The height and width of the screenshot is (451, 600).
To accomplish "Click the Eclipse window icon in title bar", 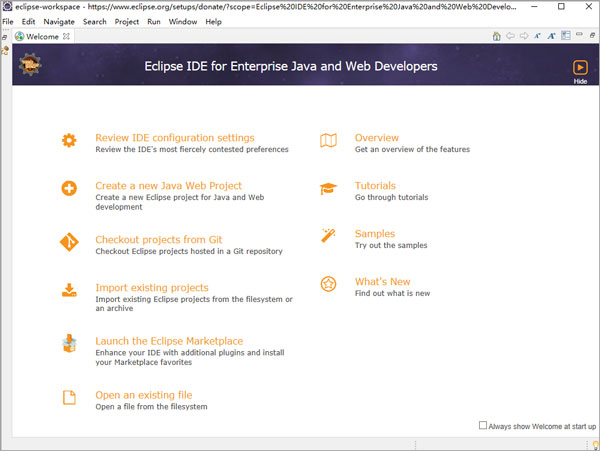I will click(x=7, y=7).
